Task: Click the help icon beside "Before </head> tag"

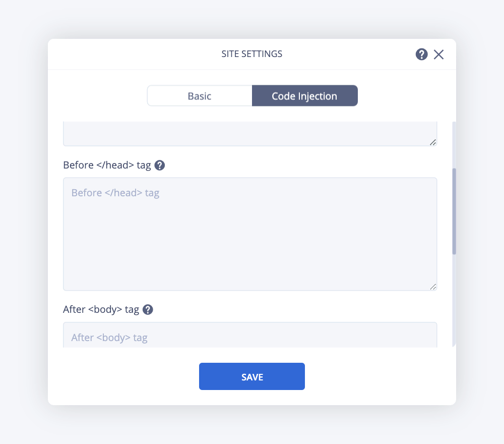Action: (x=160, y=165)
